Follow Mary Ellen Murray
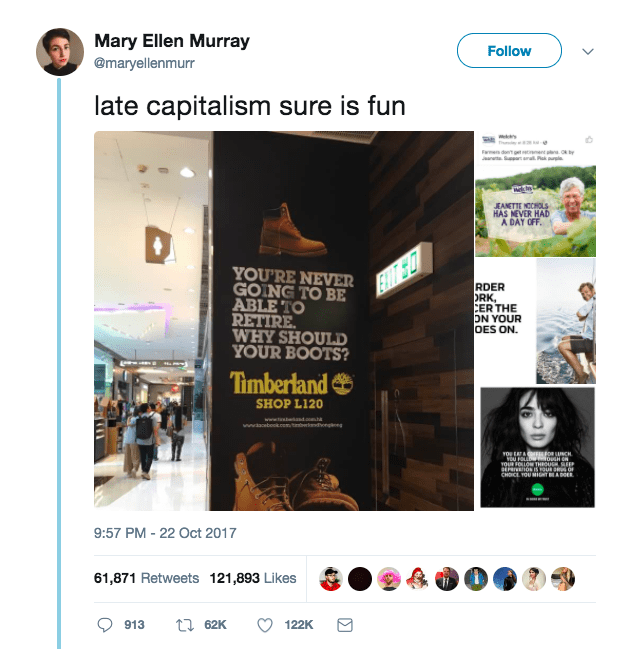Screen dimensions: 634x649 (x=509, y=50)
